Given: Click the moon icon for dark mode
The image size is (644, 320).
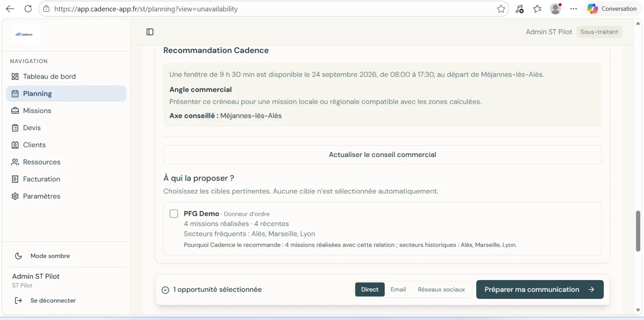Looking at the screenshot, I should 18,256.
